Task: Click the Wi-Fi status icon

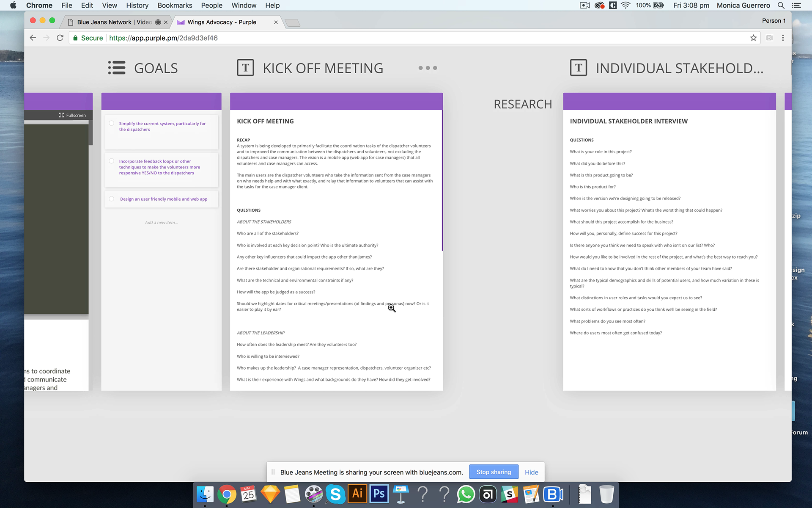Action: (x=626, y=5)
